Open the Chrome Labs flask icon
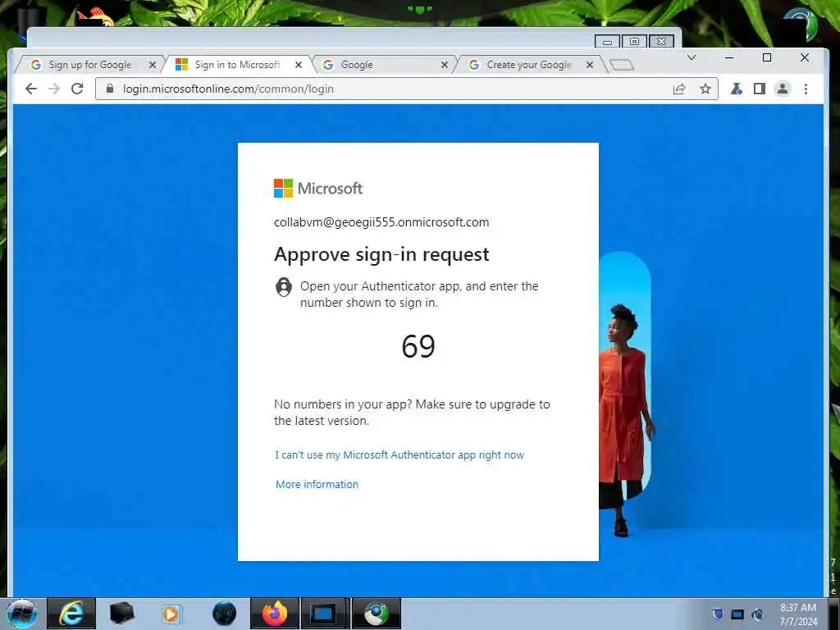 (x=737, y=89)
